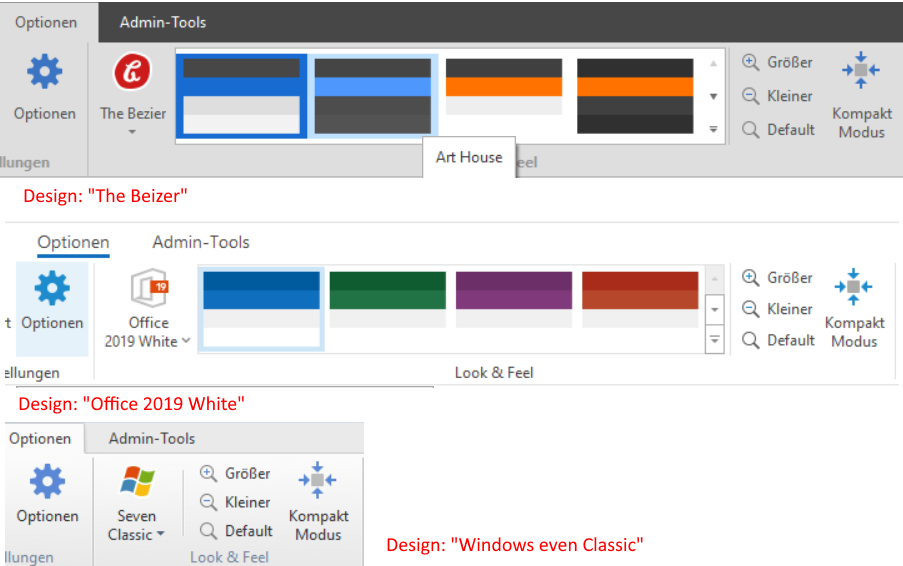The height and width of the screenshot is (566, 903).
Task: Open the dropdown arrow under The Bezier
Action: 132,131
